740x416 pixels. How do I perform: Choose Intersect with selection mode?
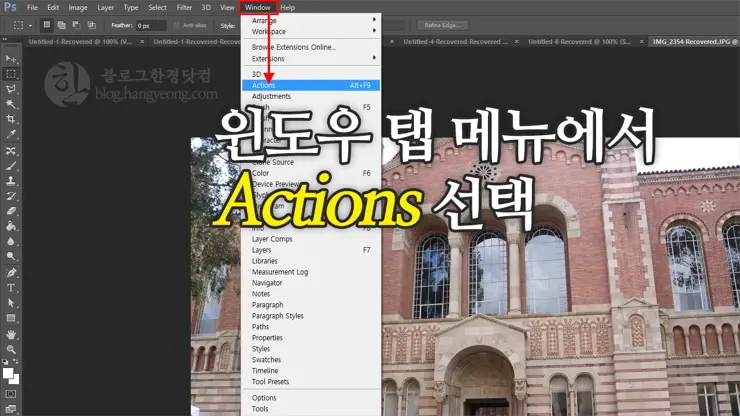[91, 25]
